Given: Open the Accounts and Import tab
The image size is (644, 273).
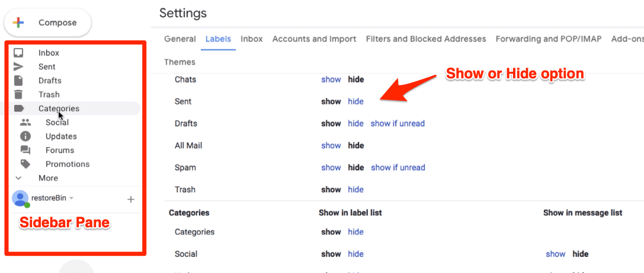Looking at the screenshot, I should (314, 39).
